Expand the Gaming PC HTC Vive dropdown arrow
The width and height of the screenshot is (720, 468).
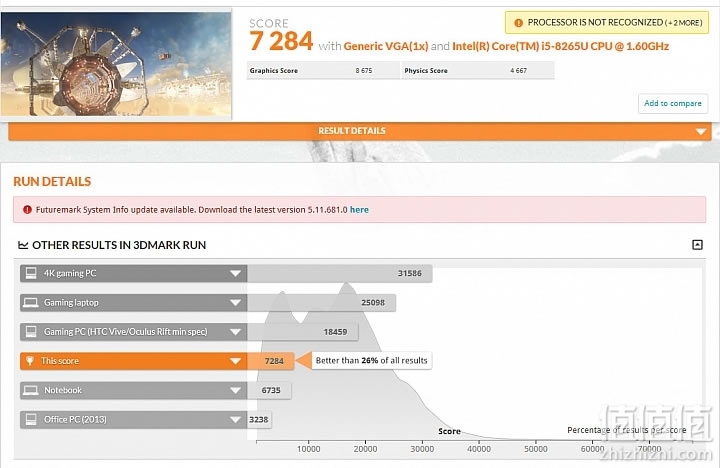coord(236,332)
